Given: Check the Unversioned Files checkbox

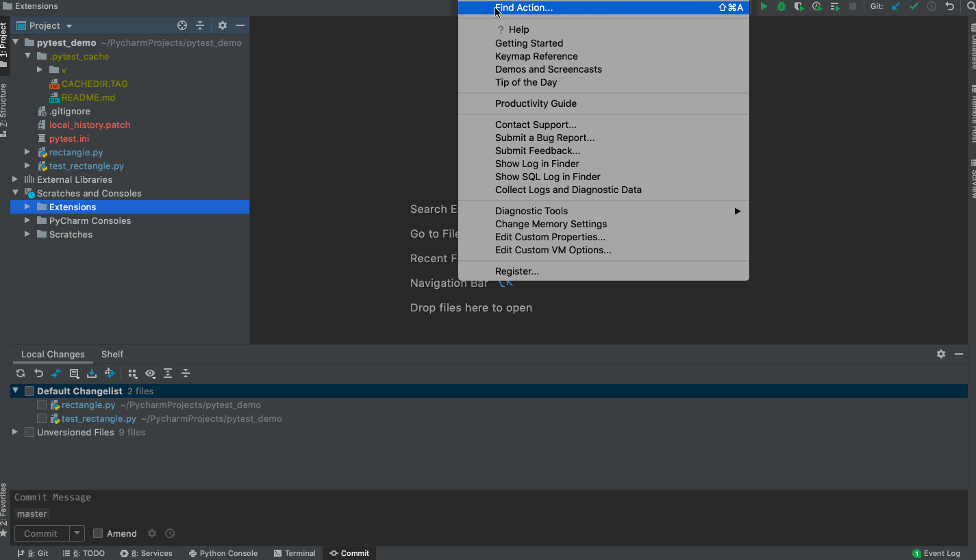Looking at the screenshot, I should click(x=29, y=432).
